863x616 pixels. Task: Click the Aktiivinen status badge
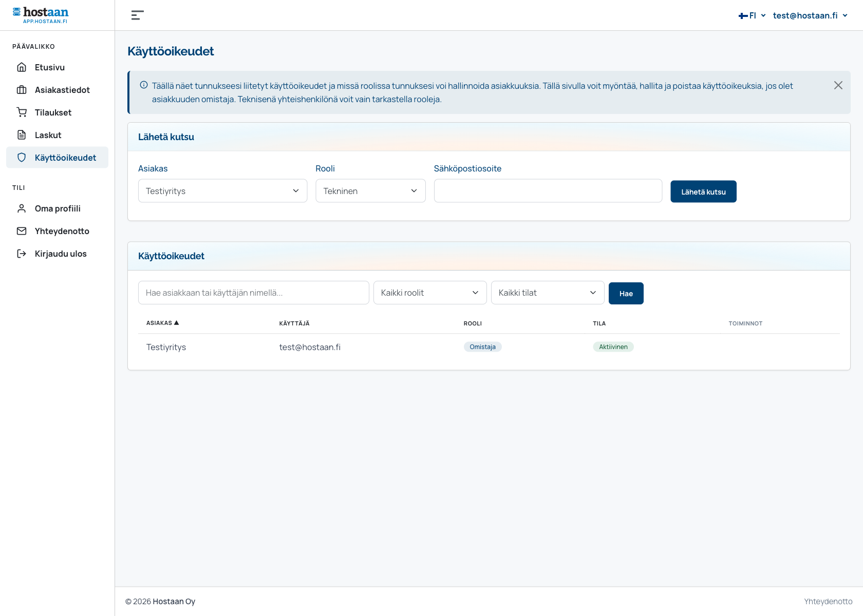(x=613, y=347)
